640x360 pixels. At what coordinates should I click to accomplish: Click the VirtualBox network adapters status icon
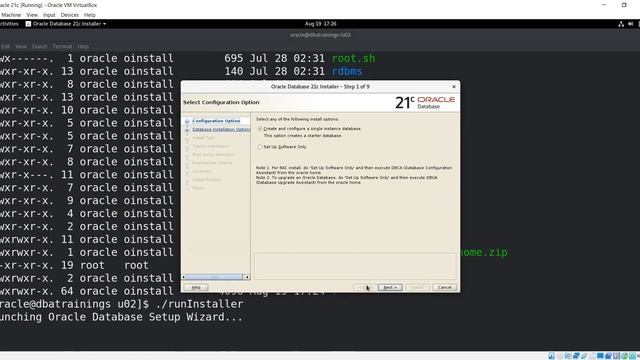tap(576, 356)
